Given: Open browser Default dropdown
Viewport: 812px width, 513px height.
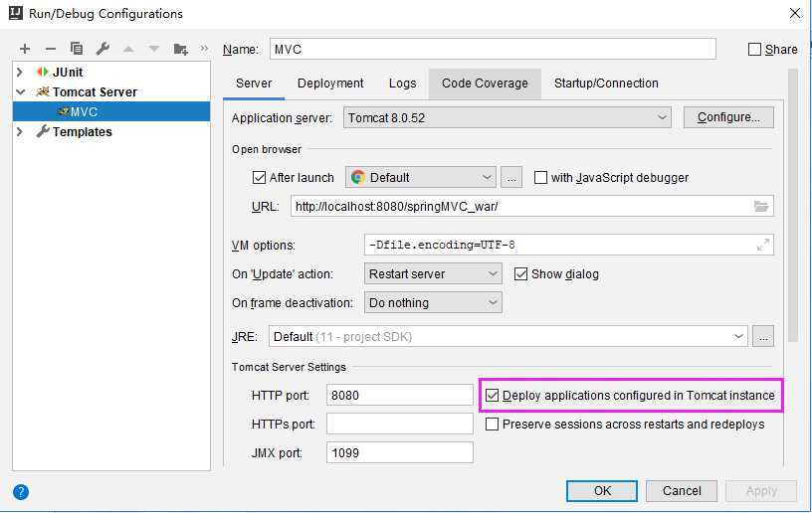Looking at the screenshot, I should point(421,177).
